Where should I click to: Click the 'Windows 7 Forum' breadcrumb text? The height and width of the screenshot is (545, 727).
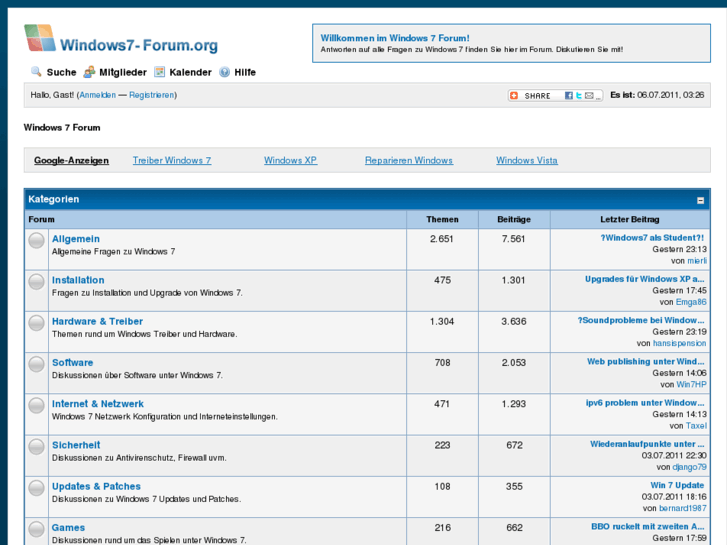tap(62, 128)
